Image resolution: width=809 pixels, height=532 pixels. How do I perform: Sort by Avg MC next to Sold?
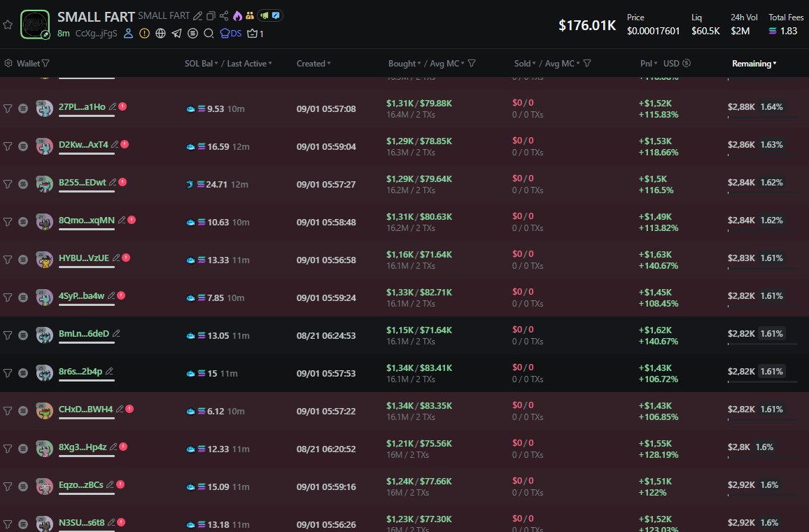pyautogui.click(x=563, y=64)
